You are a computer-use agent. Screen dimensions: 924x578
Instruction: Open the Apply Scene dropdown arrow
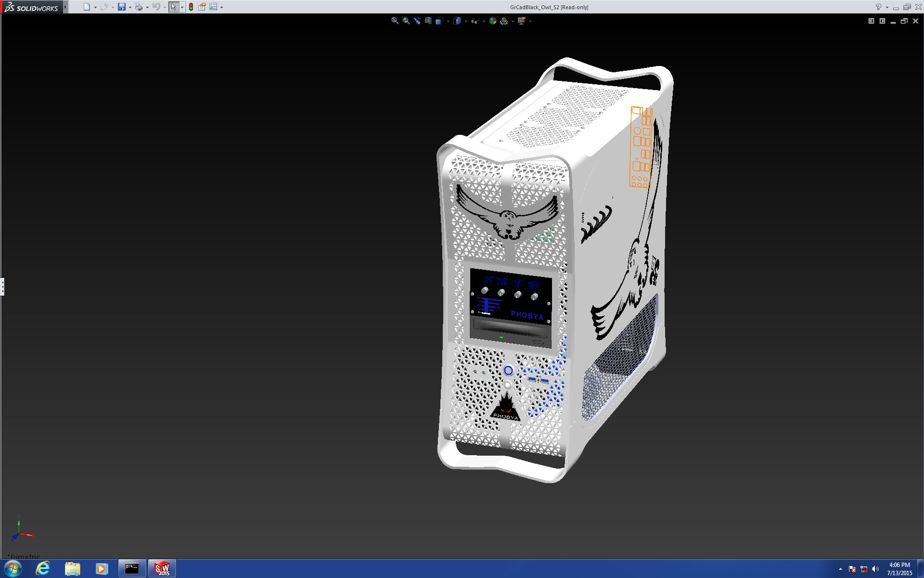point(513,21)
